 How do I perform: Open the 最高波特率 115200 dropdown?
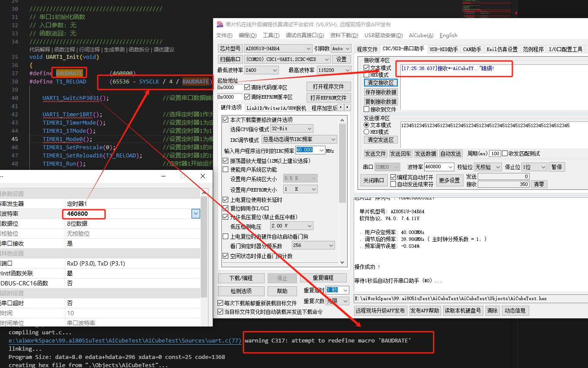coord(347,70)
